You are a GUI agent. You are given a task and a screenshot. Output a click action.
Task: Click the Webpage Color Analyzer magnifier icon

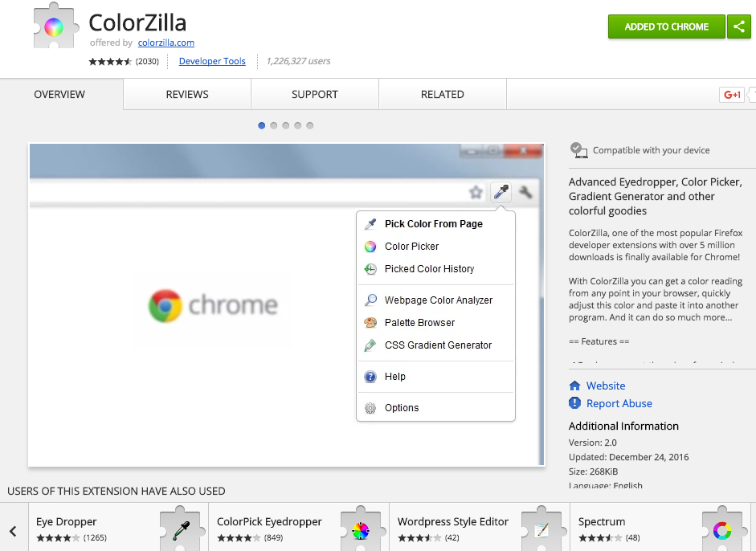(370, 300)
